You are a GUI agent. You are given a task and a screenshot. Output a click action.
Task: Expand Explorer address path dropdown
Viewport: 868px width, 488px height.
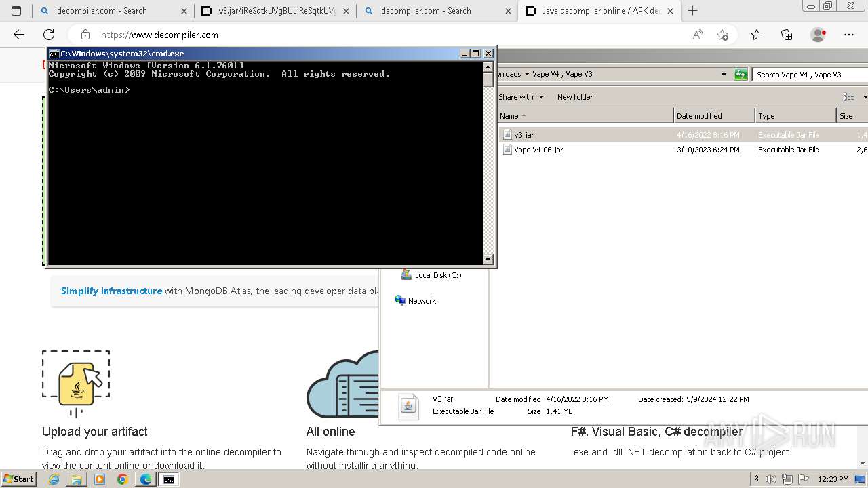(724, 74)
